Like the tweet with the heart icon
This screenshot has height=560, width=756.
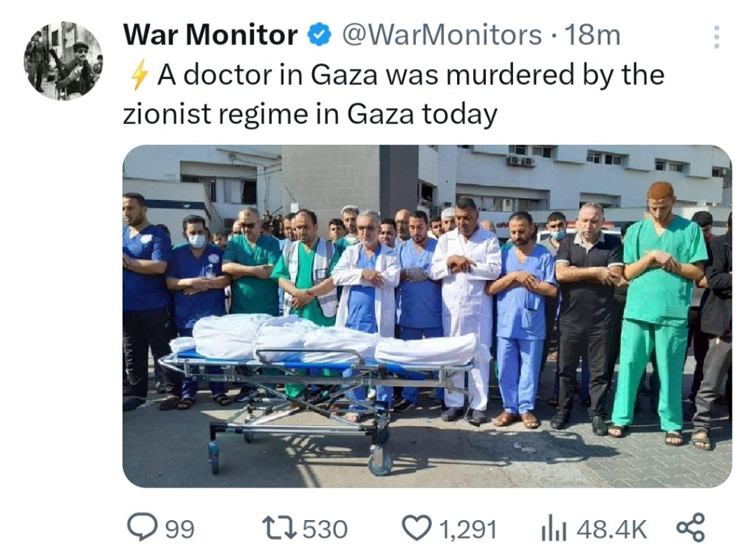[x=418, y=528]
